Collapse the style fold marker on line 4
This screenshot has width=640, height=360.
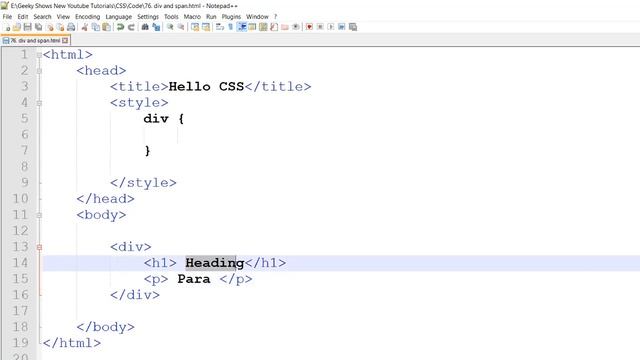click(39, 103)
